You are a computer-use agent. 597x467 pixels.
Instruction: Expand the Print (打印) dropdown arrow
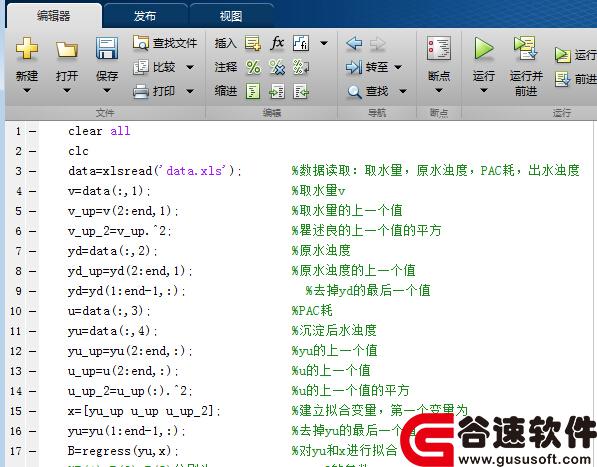tap(190, 91)
